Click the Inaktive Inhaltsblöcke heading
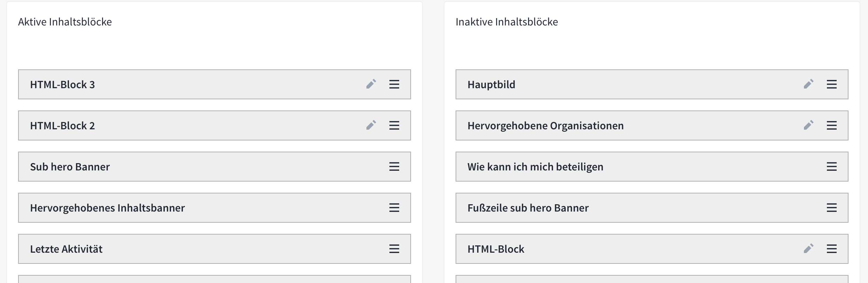The image size is (868, 283). click(507, 22)
